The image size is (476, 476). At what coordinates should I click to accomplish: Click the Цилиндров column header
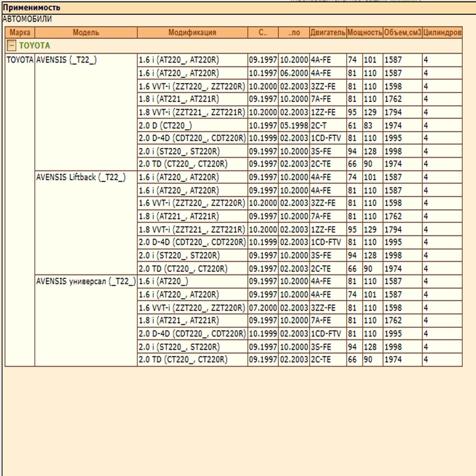pos(442,32)
